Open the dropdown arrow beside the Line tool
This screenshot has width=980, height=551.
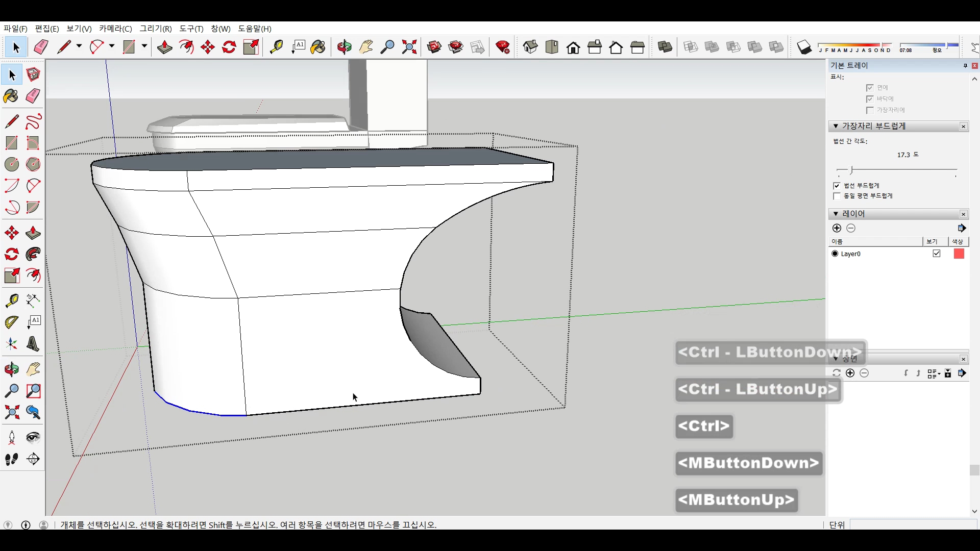pos(79,46)
